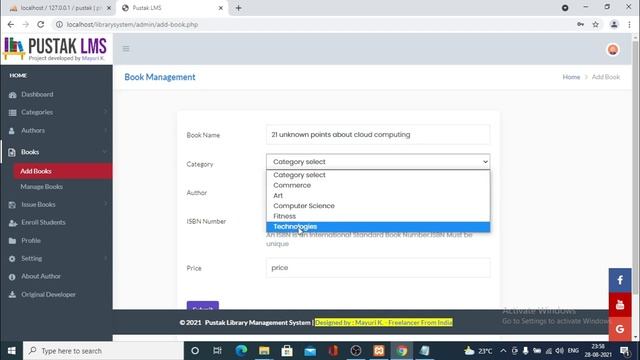Screen dimensions: 640x360
Task: Reload the page in browser
Action: pos(40,24)
